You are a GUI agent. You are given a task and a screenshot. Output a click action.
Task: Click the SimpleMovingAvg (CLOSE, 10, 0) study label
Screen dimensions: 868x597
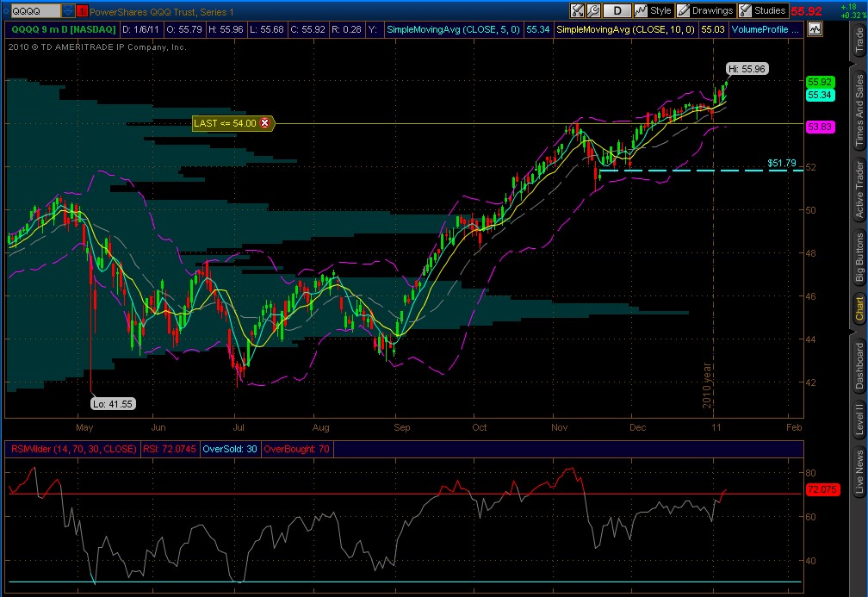click(625, 29)
